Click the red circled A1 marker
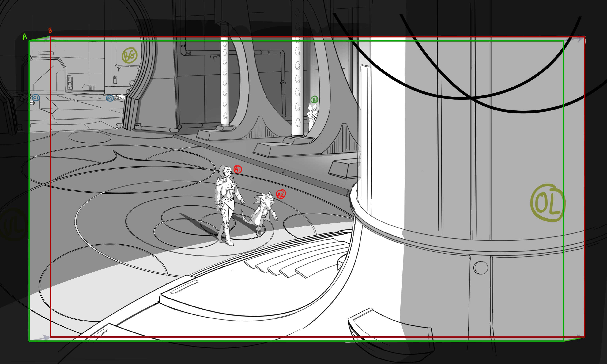Viewport: 607px width, 364px height. click(x=237, y=169)
